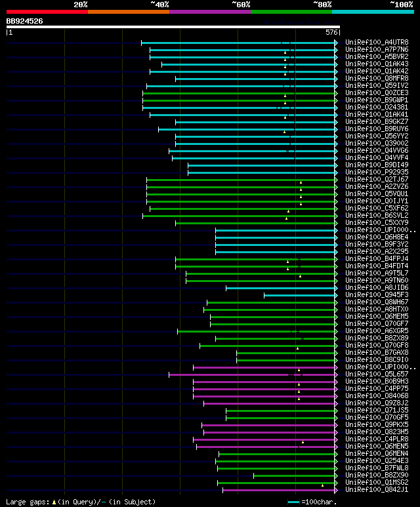The image size is (420, 507).
Task: Open the UniRef100_Q5VQU1 hit
Action: (377, 193)
